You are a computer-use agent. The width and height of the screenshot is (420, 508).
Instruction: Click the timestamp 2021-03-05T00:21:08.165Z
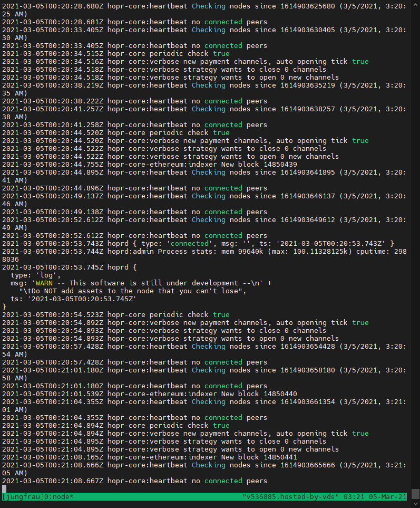point(53,457)
